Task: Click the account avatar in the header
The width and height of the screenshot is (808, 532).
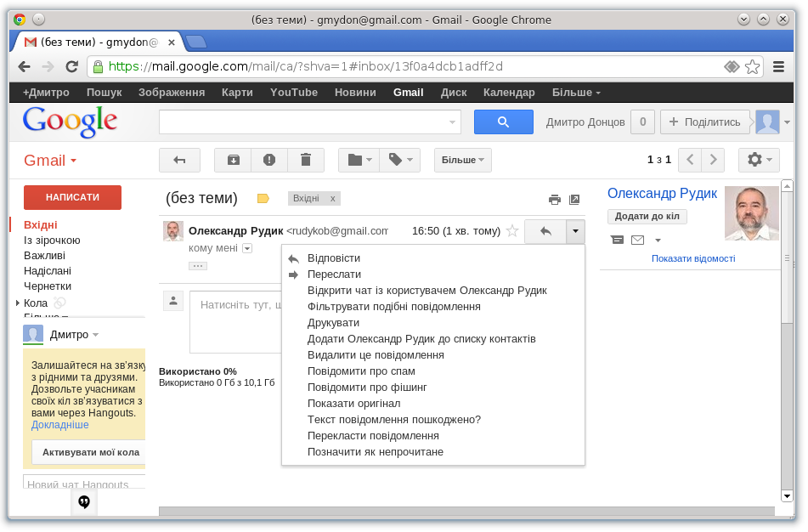Action: (x=767, y=122)
